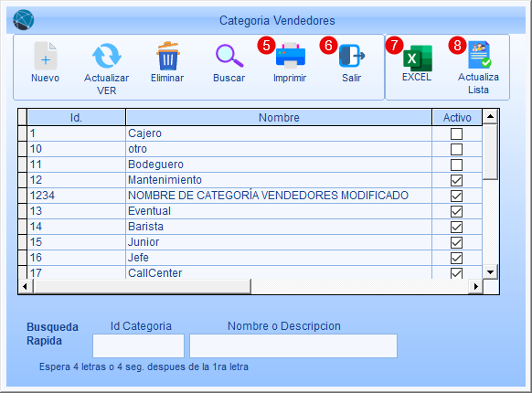Focus the Id Categoria search field
This screenshot has width=532, height=393.
[138, 345]
